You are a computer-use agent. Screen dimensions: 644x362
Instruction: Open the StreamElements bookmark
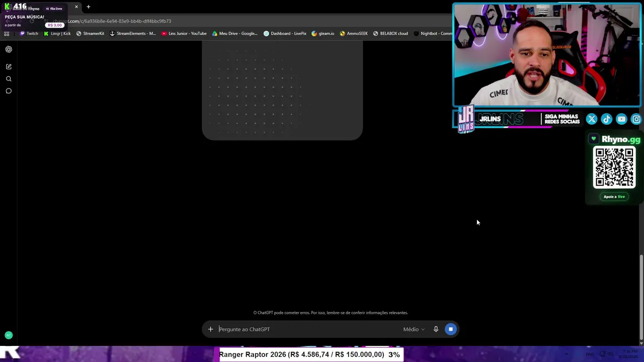pyautogui.click(x=132, y=34)
